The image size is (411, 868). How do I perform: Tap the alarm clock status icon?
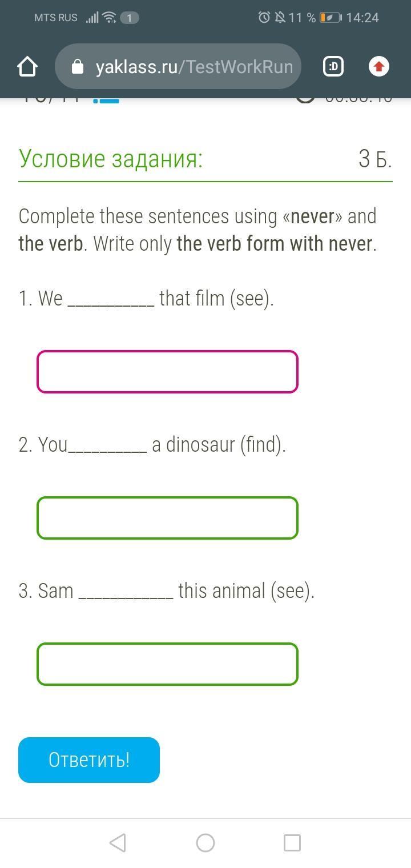pos(264,18)
